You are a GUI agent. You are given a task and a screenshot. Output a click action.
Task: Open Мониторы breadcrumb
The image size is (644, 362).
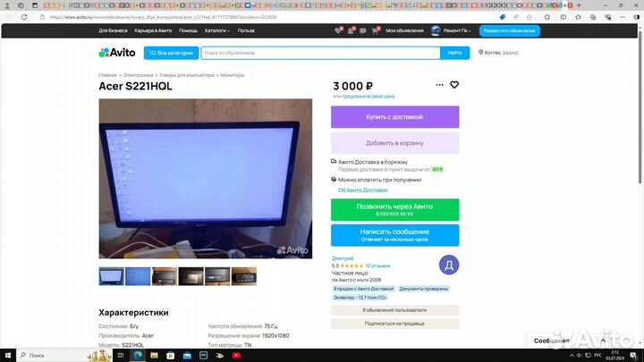pos(233,75)
